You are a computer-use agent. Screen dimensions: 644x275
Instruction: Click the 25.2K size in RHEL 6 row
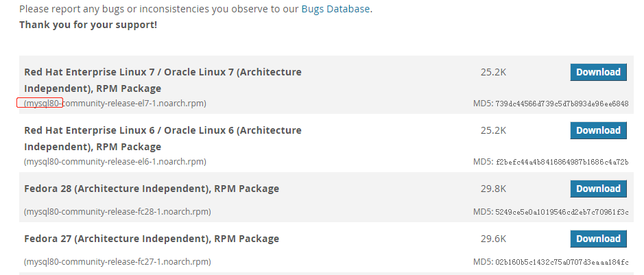click(x=493, y=130)
